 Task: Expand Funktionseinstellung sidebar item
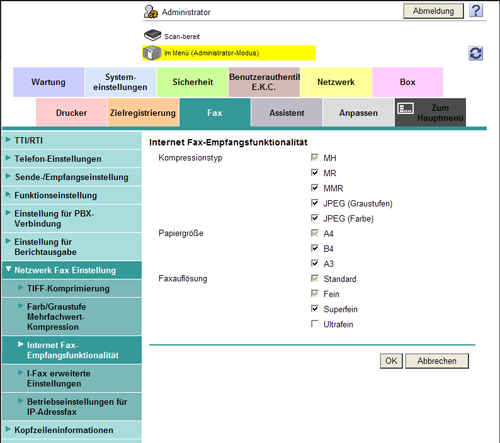pyautogui.click(x=72, y=196)
